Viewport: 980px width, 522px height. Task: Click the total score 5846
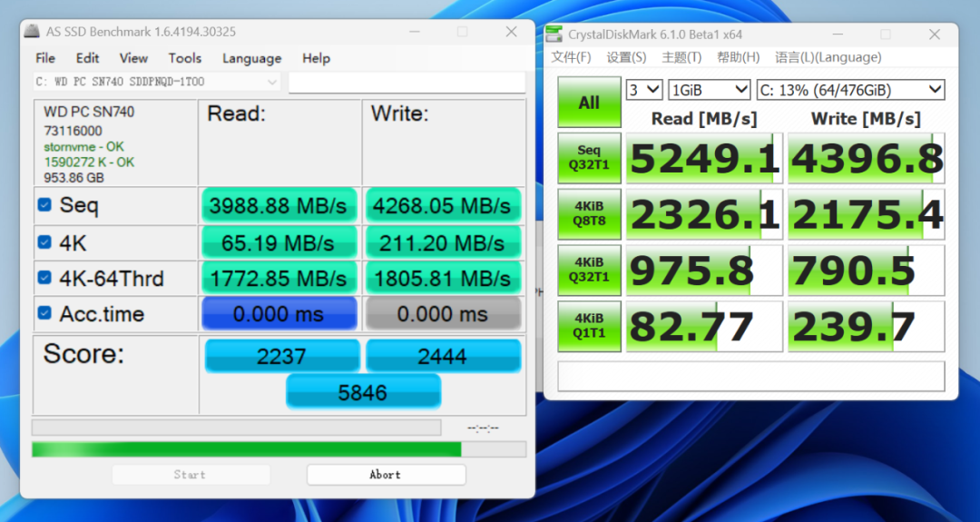pos(363,391)
